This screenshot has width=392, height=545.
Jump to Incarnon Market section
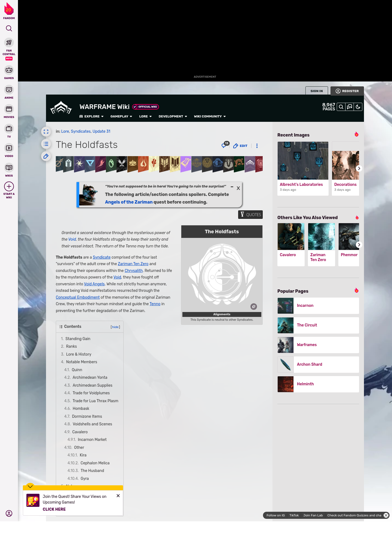coord(92,440)
